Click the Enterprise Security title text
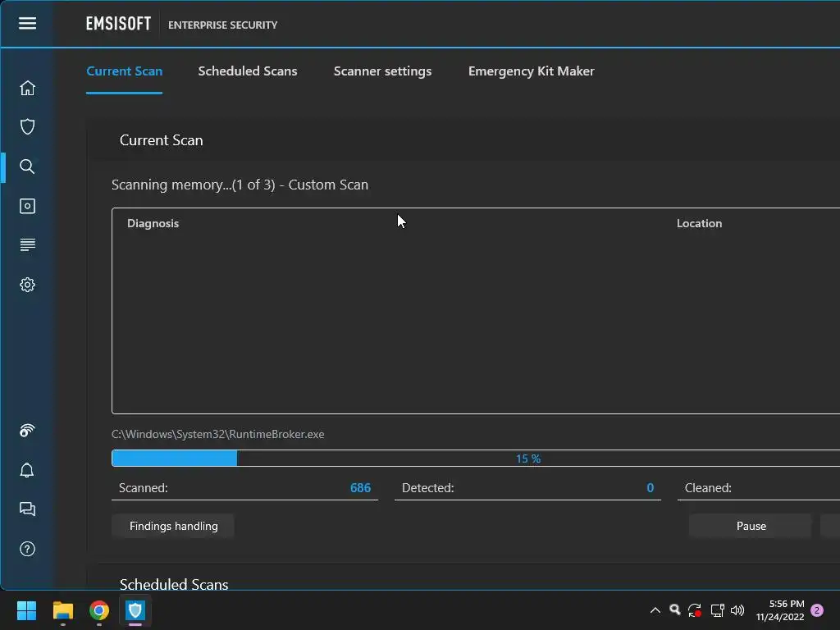The height and width of the screenshot is (630, 840). click(223, 25)
